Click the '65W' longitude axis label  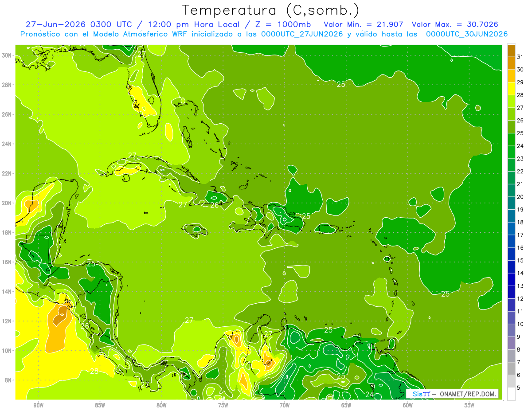[346, 405]
